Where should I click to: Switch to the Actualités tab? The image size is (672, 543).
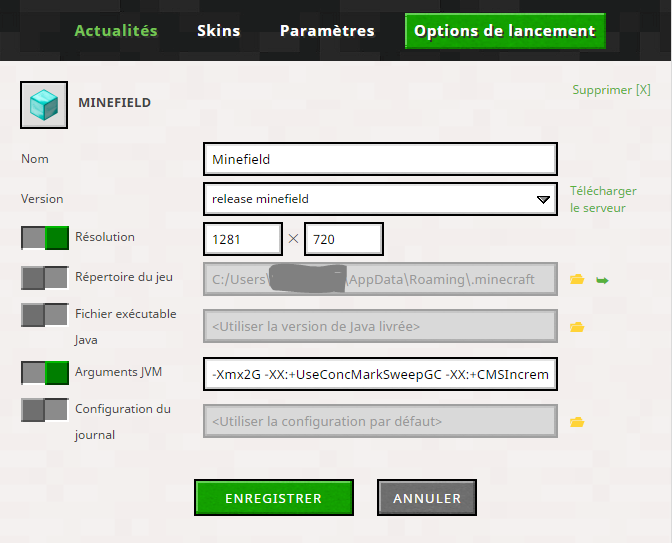(116, 31)
